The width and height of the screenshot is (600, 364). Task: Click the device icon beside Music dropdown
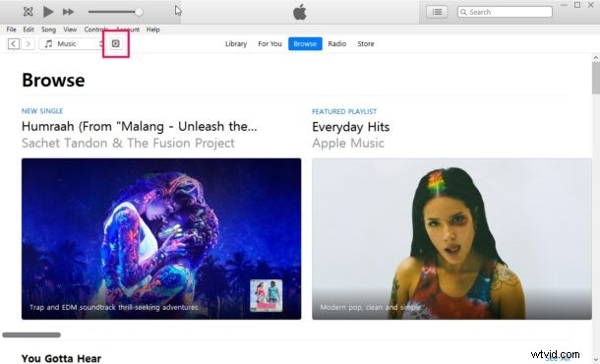pyautogui.click(x=115, y=43)
